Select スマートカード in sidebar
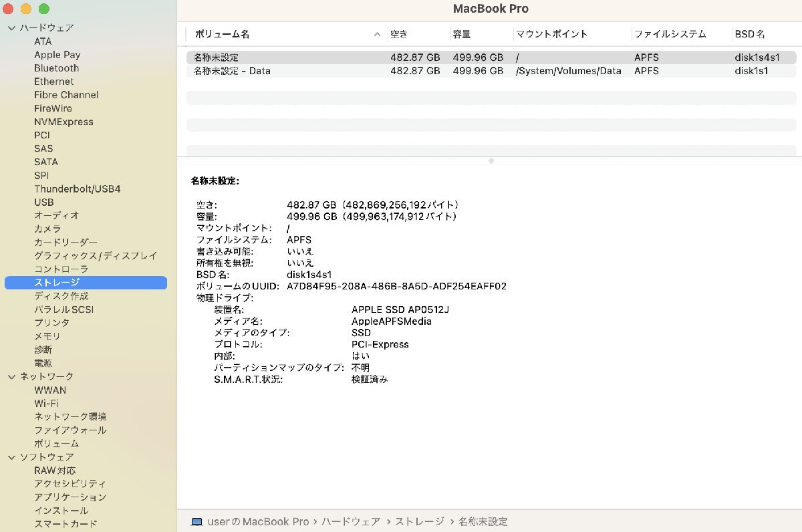The height and width of the screenshot is (532, 802). click(x=65, y=524)
